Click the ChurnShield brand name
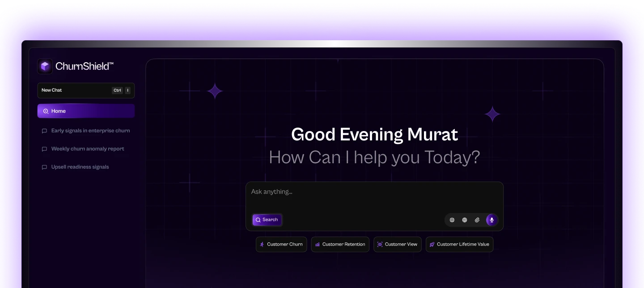644x288 pixels. (x=85, y=66)
